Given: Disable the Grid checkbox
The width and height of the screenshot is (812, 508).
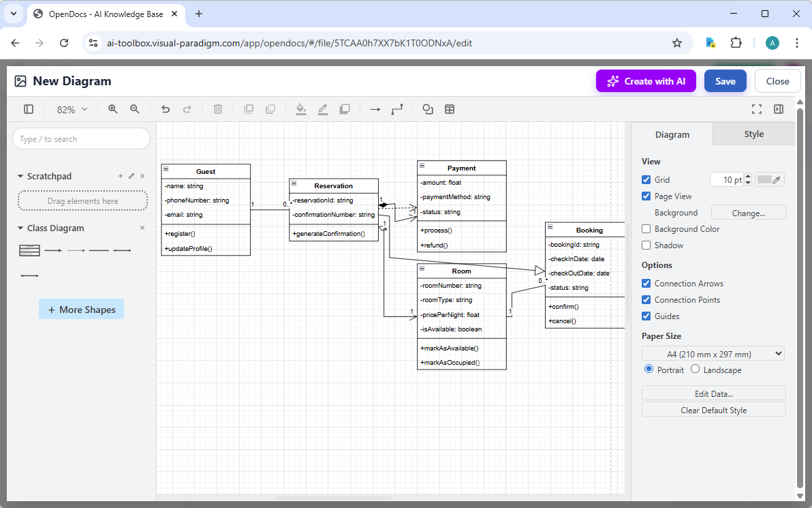Looking at the screenshot, I should pos(646,179).
